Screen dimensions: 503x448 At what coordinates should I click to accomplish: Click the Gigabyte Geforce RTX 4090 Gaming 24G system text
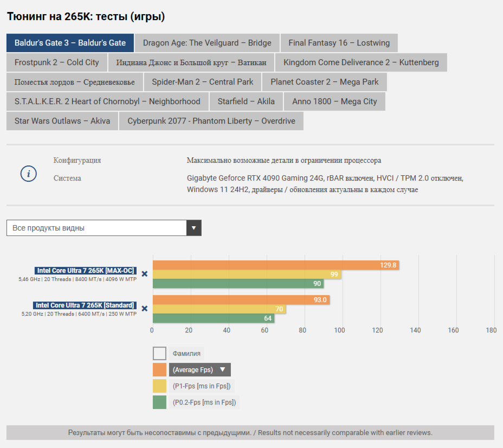pyautogui.click(x=325, y=184)
